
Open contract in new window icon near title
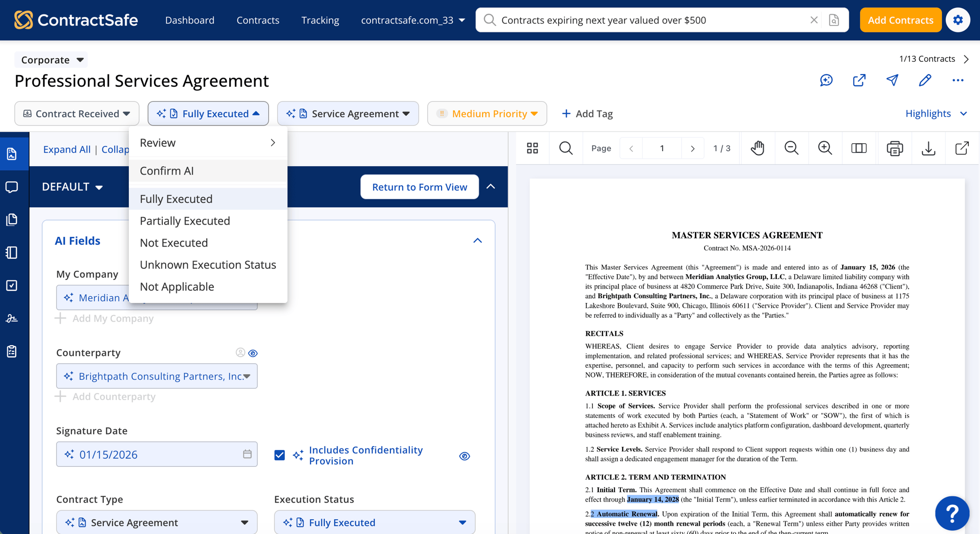click(x=859, y=80)
